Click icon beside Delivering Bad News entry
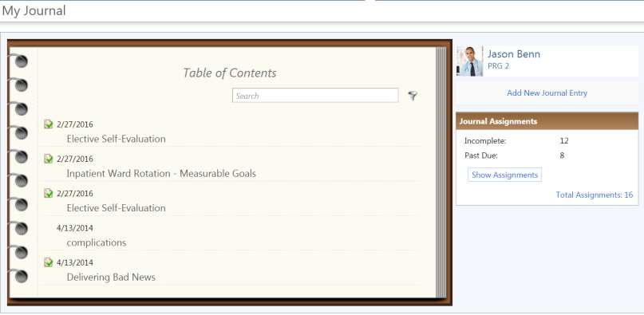 click(49, 262)
